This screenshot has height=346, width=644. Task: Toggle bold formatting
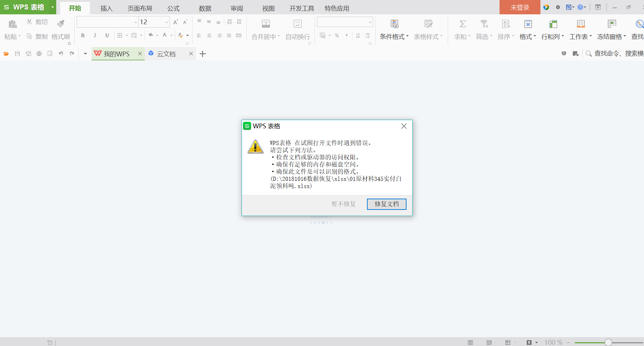(x=83, y=35)
